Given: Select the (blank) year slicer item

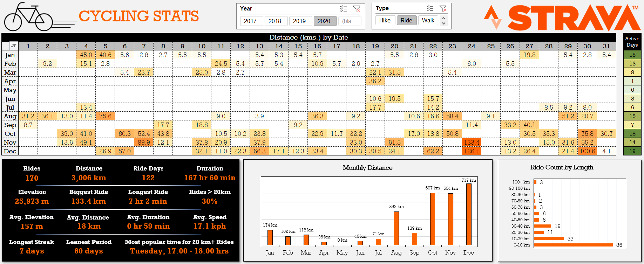Looking at the screenshot, I should tap(350, 21).
